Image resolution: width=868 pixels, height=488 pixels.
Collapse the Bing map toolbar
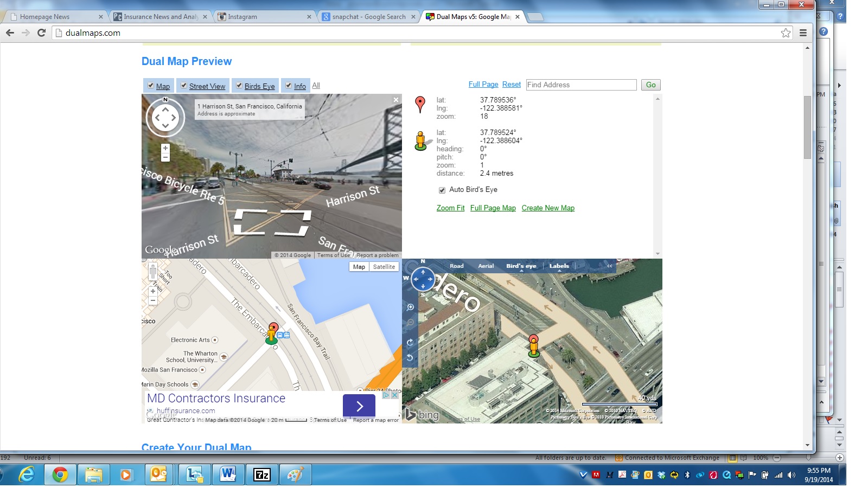609,266
